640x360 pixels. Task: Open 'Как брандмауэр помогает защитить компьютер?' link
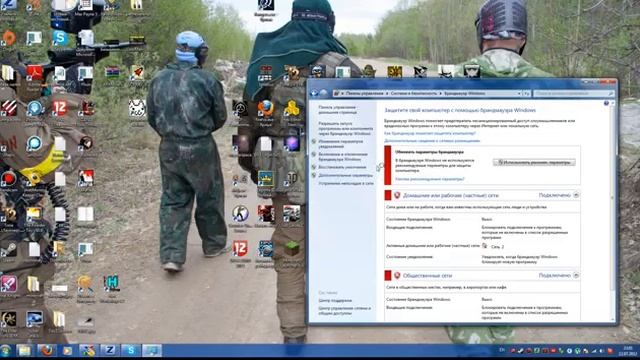pos(430,133)
